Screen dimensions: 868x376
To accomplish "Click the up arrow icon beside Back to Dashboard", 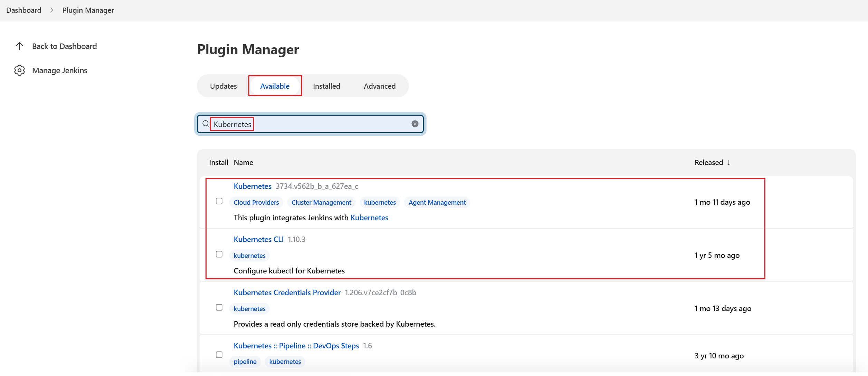I will 19,46.
